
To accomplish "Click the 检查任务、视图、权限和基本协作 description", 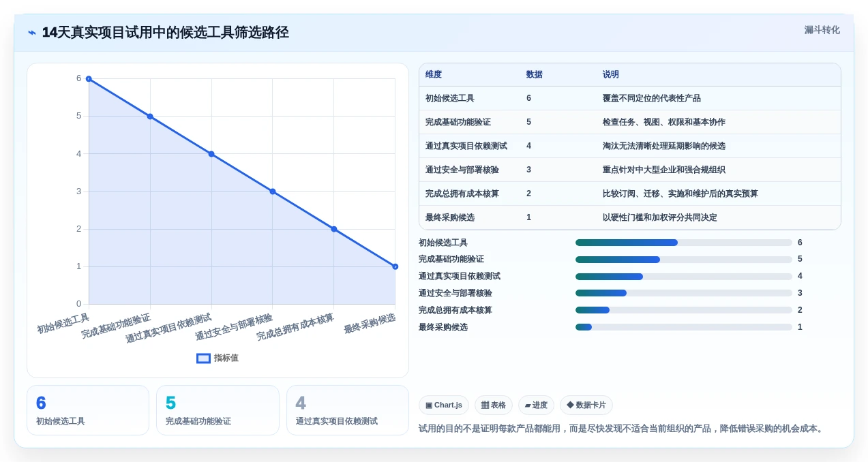I will pos(664,122).
